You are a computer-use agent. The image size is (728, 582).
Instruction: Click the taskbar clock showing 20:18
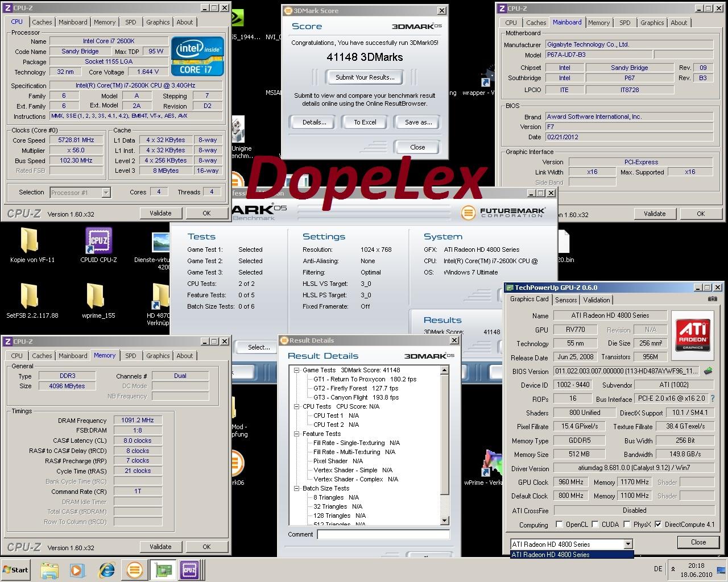[696, 569]
